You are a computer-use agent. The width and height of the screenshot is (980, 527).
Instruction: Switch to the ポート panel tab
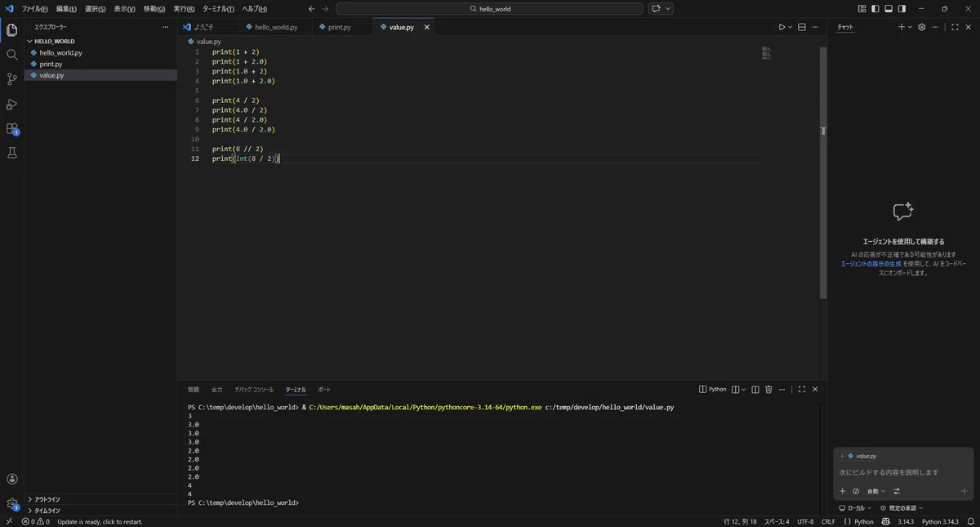pyautogui.click(x=324, y=390)
